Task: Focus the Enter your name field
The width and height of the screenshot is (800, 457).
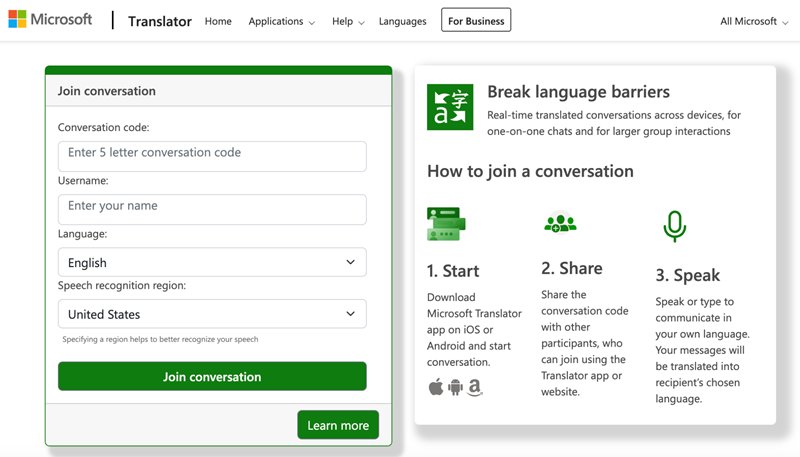Action: pos(212,209)
